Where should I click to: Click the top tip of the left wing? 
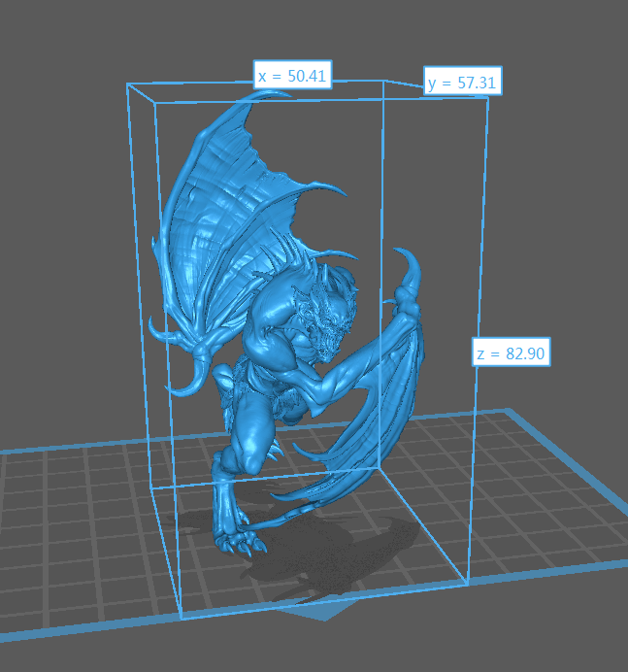click(283, 93)
